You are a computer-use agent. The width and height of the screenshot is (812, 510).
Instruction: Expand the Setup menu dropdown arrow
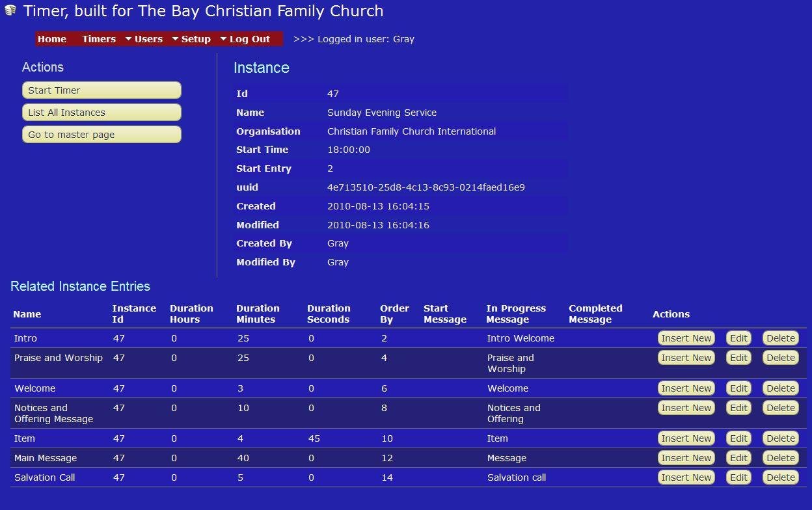(223, 39)
